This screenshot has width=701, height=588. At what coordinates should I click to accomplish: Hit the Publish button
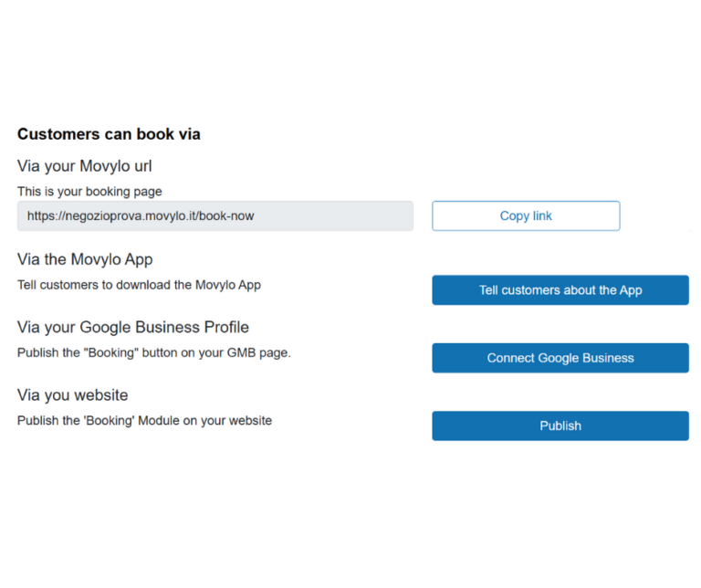pos(560,425)
